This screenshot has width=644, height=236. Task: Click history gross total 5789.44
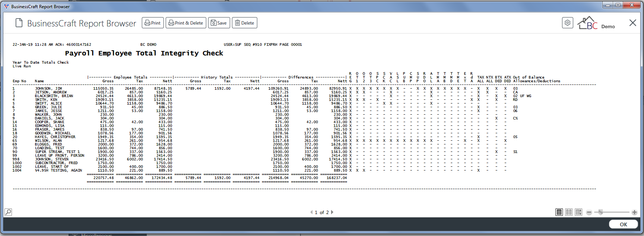click(193, 178)
